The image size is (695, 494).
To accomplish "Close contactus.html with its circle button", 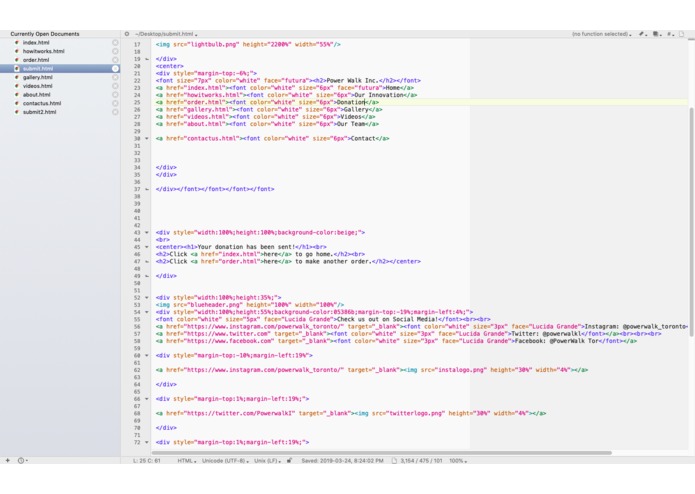I will coord(115,103).
